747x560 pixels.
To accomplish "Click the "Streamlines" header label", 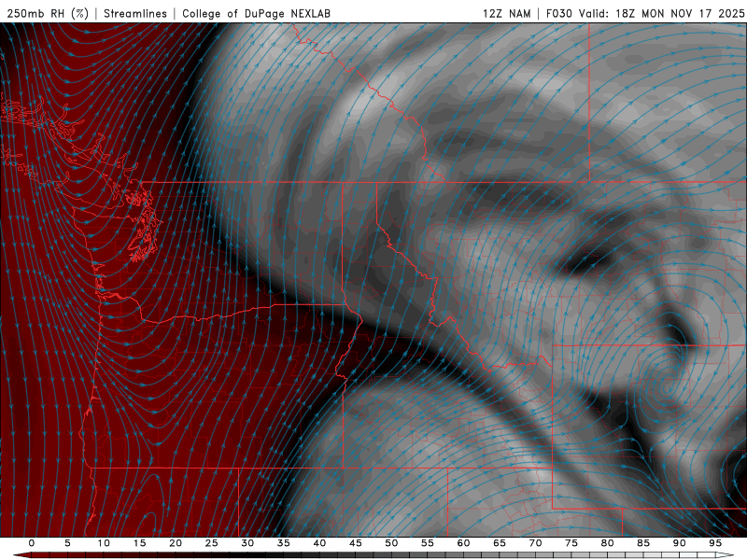I will pyautogui.click(x=135, y=13).
